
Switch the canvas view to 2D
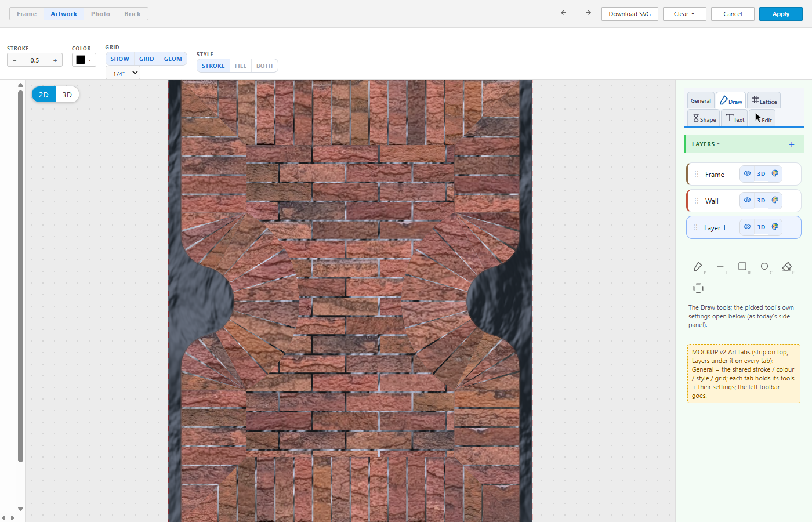43,95
